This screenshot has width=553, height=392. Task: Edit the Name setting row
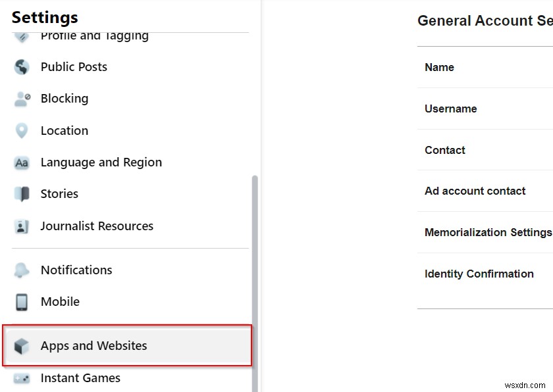440,67
